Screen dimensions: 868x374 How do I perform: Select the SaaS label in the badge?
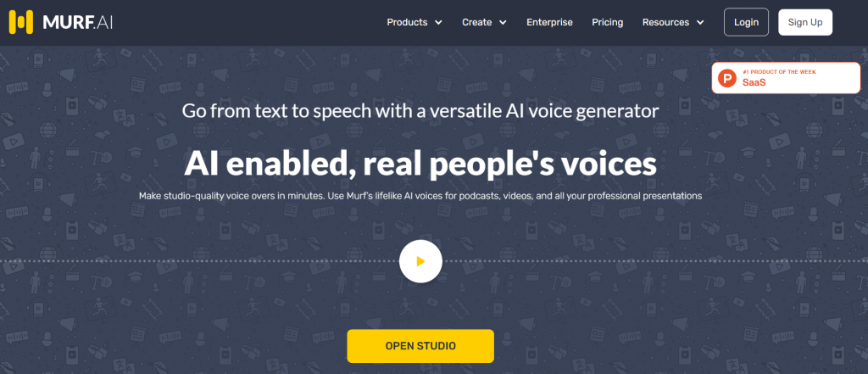754,83
